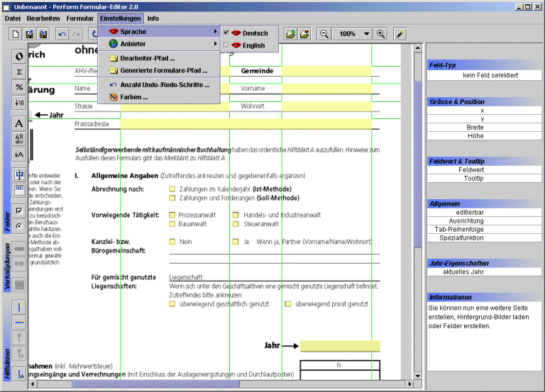
Task: Select the rounding ↓10 field tool
Action: pos(19,103)
